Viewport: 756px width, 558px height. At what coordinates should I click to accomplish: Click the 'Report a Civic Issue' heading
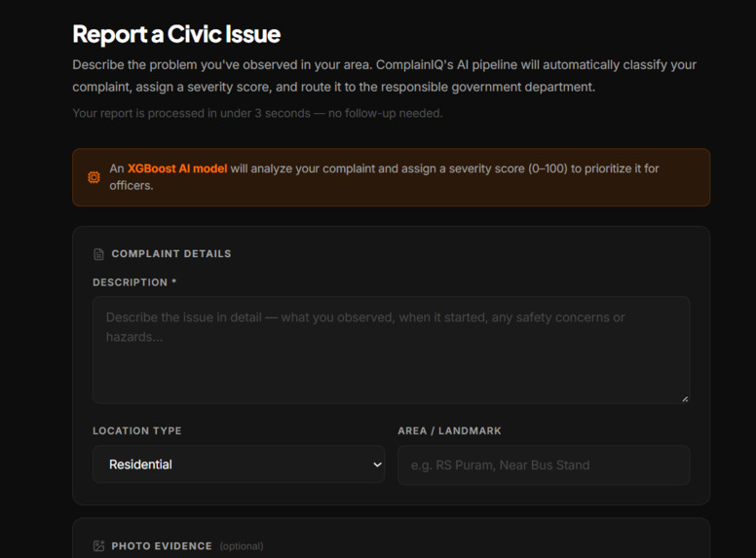point(176,34)
